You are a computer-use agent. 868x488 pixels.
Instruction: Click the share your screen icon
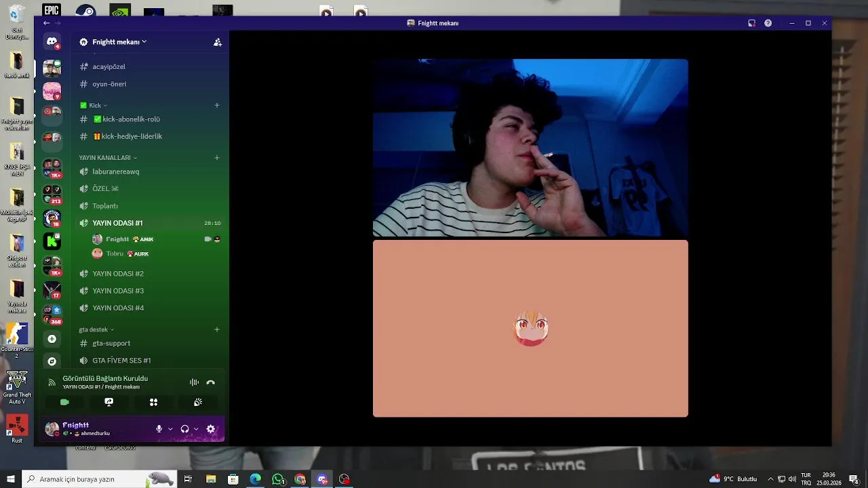108,402
